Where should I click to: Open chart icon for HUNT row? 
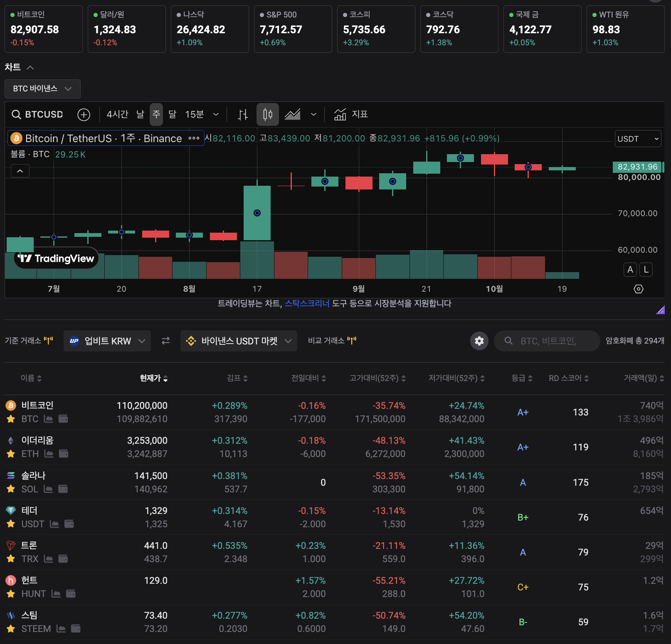click(x=56, y=594)
